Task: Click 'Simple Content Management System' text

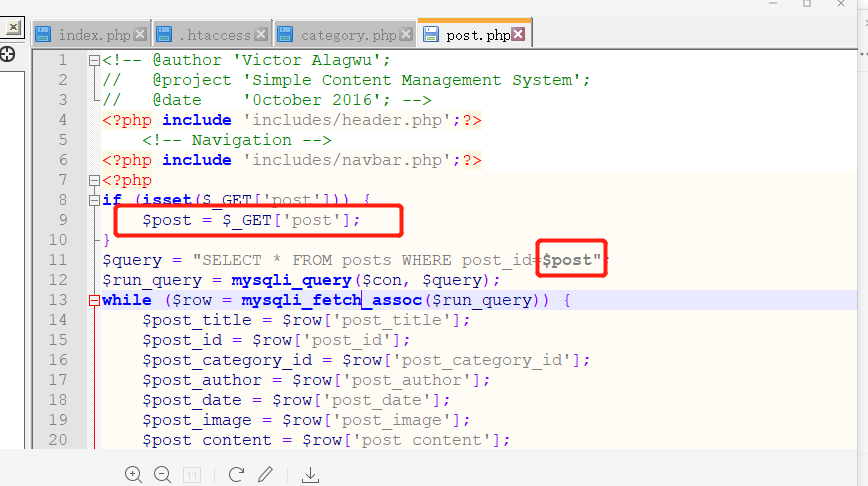Action: pos(411,80)
